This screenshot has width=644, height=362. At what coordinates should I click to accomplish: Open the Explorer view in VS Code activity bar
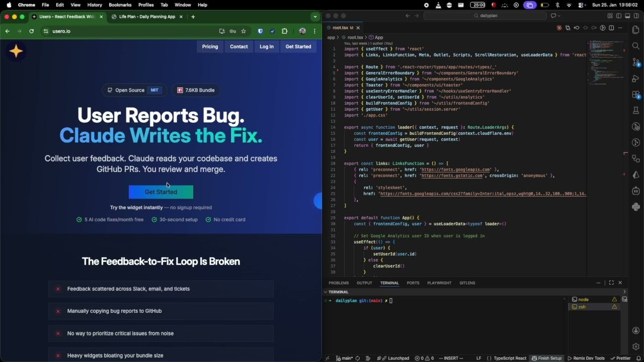636,30
